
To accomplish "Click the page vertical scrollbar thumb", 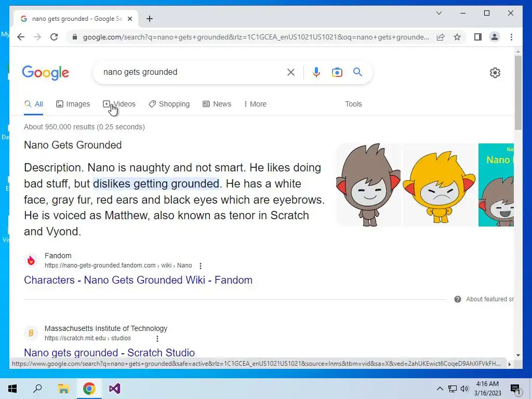I will [518, 92].
